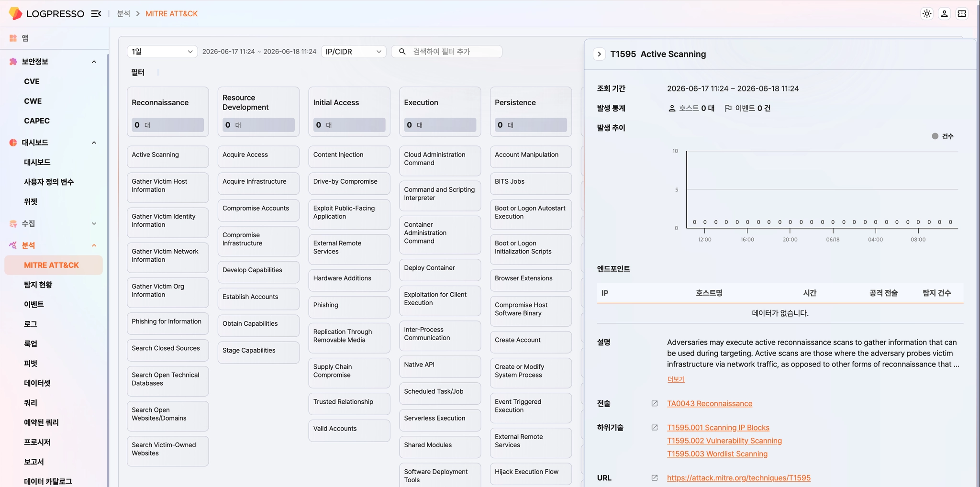This screenshot has width=980, height=487.
Task: Select the Deploy Container technique card
Action: tap(440, 270)
